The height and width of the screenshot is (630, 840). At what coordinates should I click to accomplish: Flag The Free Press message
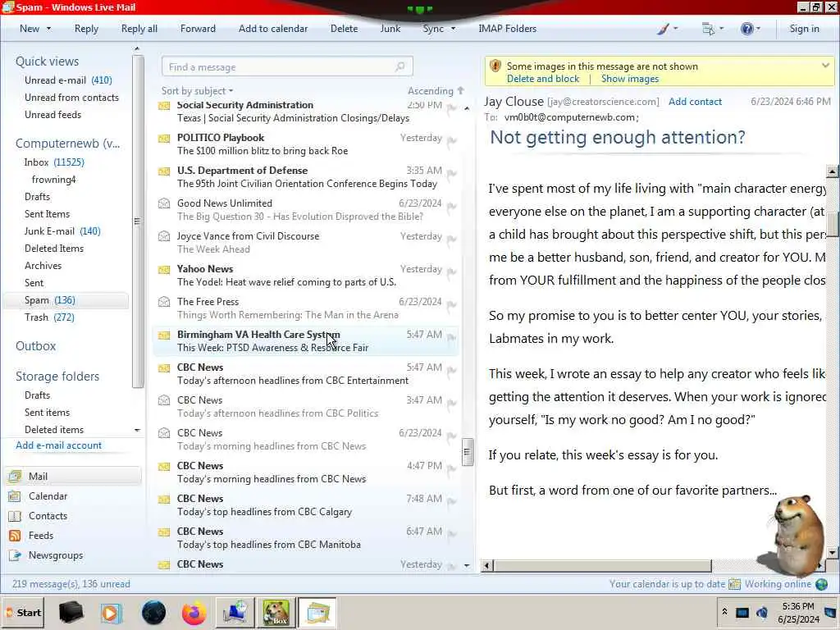[x=452, y=305]
